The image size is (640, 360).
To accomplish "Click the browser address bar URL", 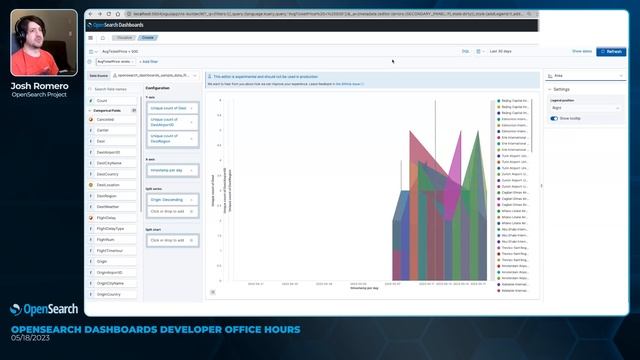I will click(x=327, y=14).
